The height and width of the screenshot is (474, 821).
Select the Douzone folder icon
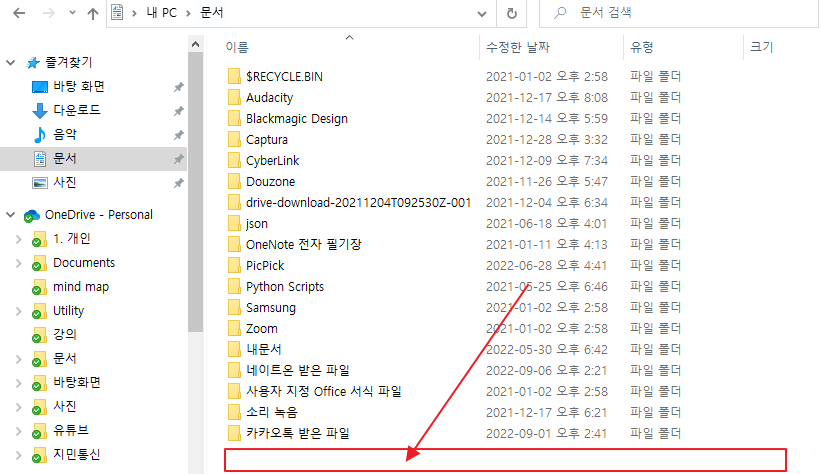coord(234,181)
